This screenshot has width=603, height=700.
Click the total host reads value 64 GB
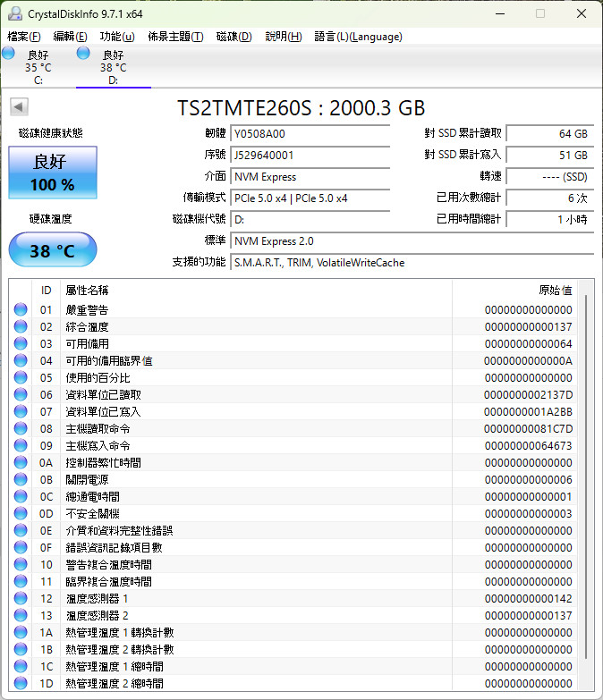[550, 134]
